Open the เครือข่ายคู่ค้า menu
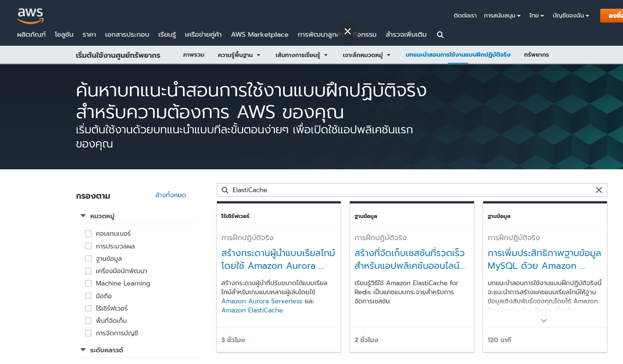The height and width of the screenshot is (364, 623). 203,35
